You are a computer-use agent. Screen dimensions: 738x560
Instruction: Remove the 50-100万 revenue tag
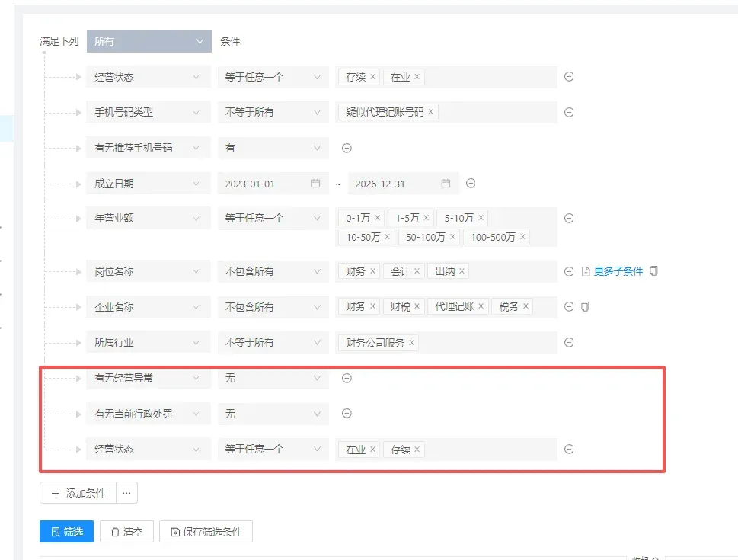452,236
